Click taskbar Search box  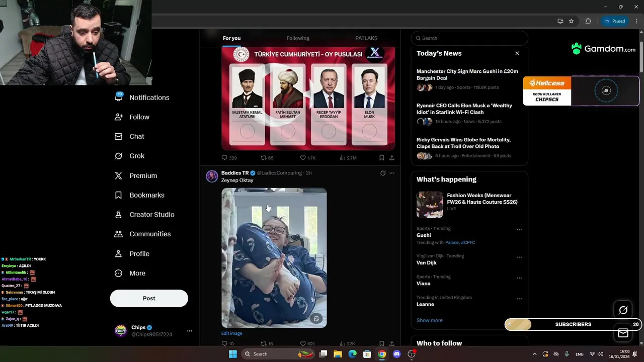tap(277, 354)
